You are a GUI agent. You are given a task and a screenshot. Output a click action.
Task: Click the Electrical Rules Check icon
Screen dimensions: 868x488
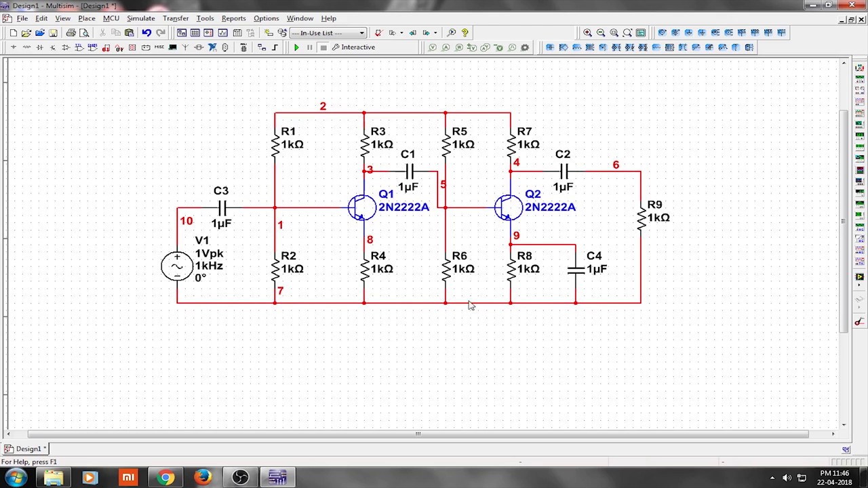point(378,33)
